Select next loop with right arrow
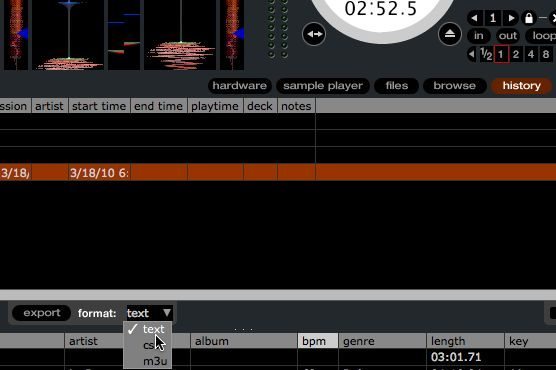 tap(511, 18)
